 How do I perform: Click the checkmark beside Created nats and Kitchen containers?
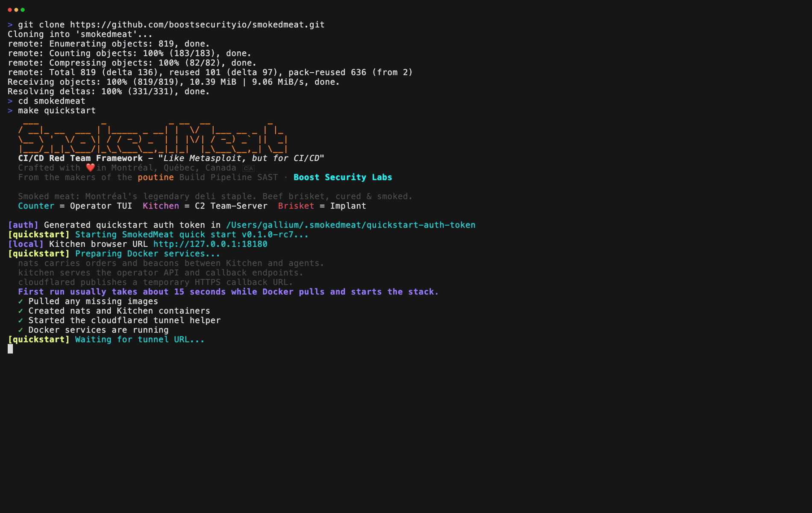click(21, 311)
